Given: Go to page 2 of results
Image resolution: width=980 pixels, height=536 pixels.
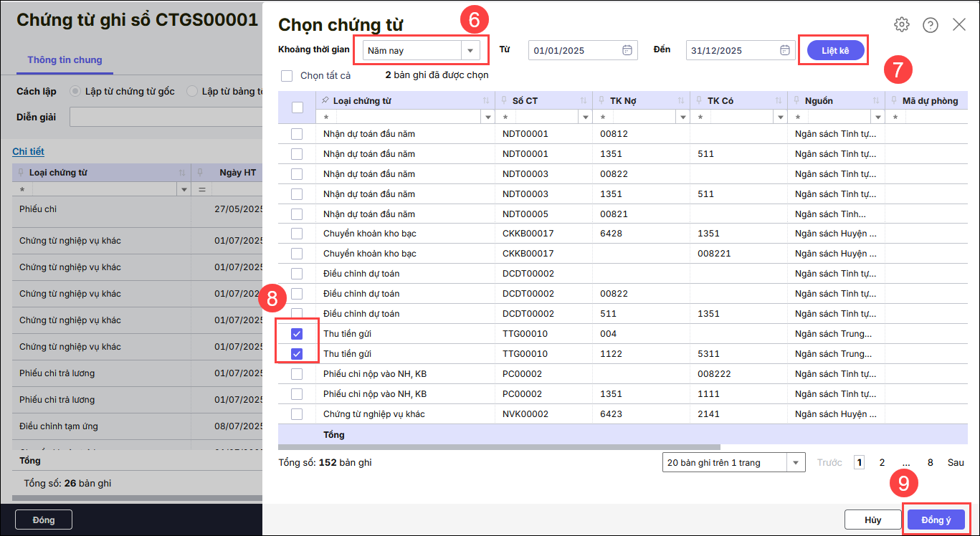Looking at the screenshot, I should point(882,463).
